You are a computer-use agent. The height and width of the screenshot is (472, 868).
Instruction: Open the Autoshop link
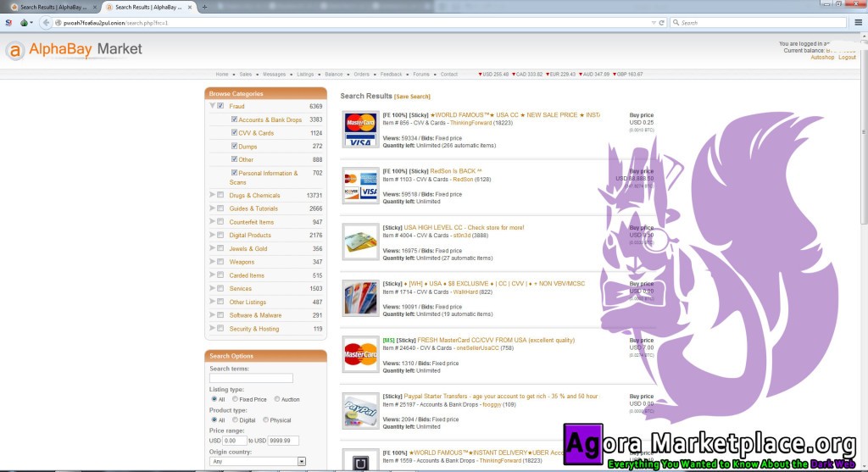coord(822,58)
